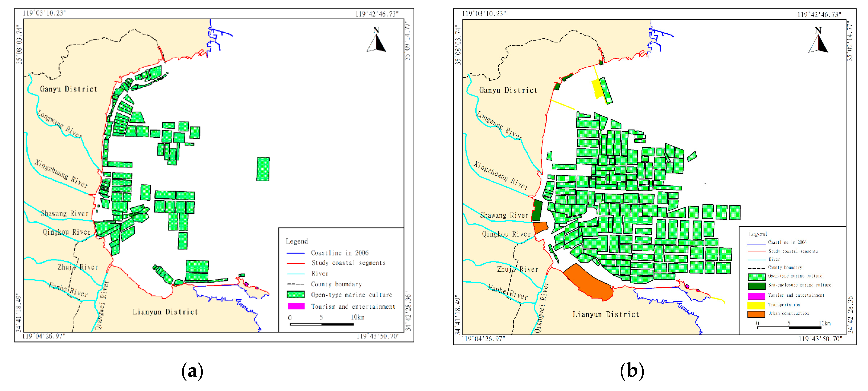The width and height of the screenshot is (868, 391).
Task: Click the cyan River line sample in legend (a)
Action: (296, 273)
